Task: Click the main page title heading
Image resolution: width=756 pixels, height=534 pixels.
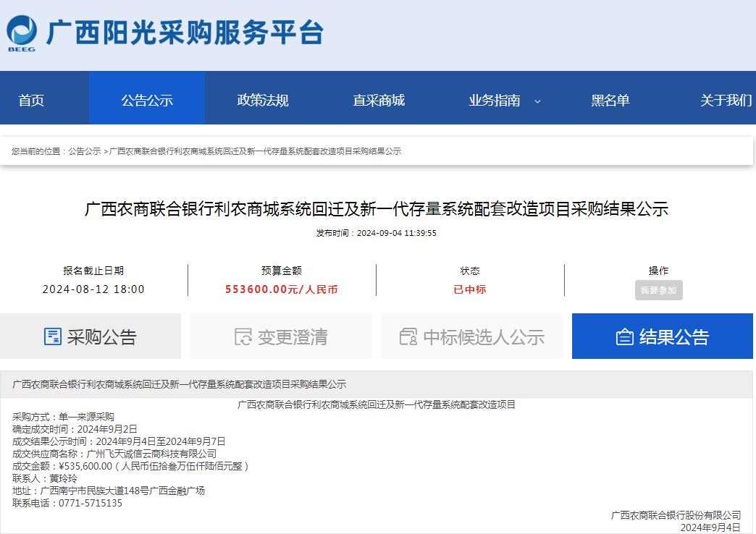Action: click(x=377, y=208)
